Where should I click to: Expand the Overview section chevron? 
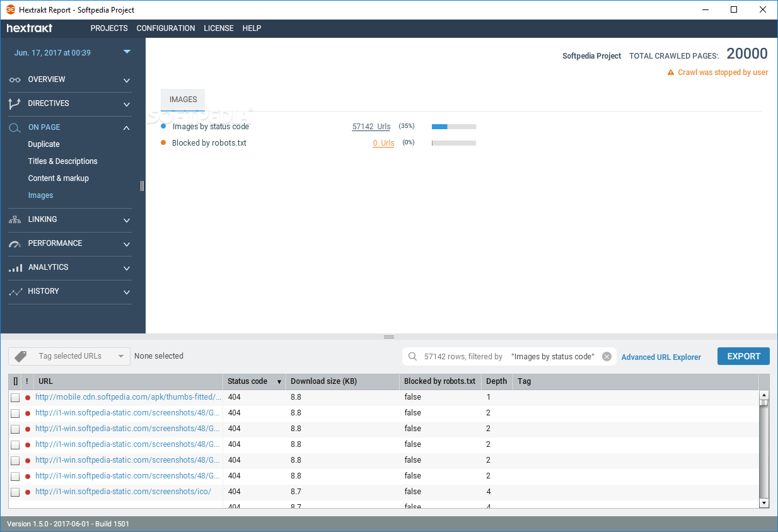point(127,81)
